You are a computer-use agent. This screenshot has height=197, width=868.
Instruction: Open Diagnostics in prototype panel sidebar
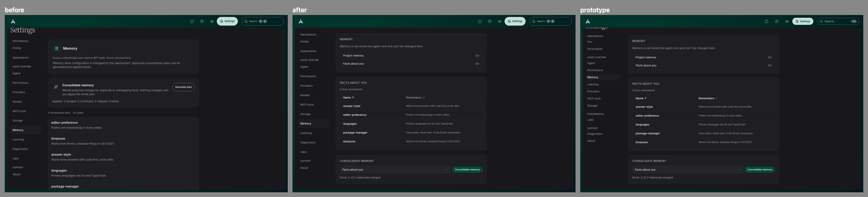coord(603,134)
